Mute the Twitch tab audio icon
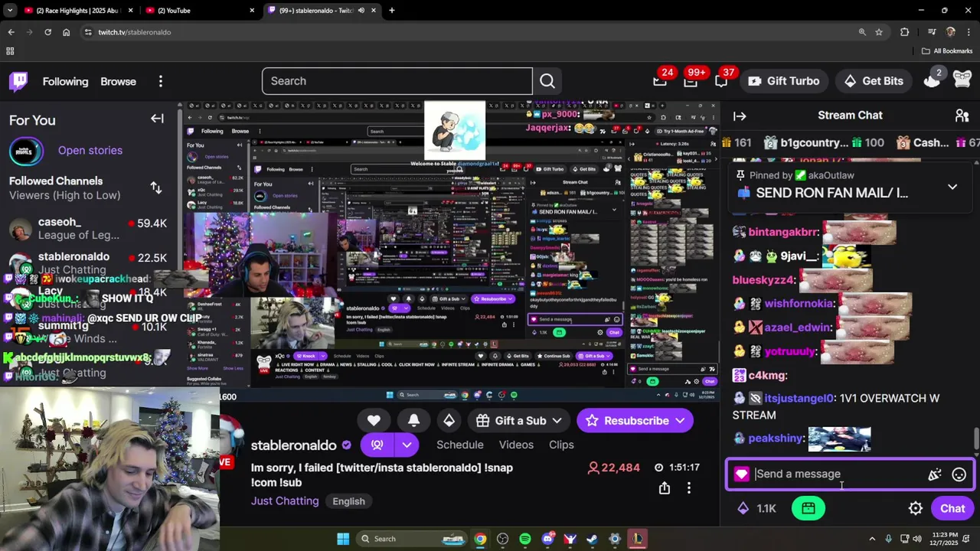Viewport: 980px width, 551px height. 361,11
